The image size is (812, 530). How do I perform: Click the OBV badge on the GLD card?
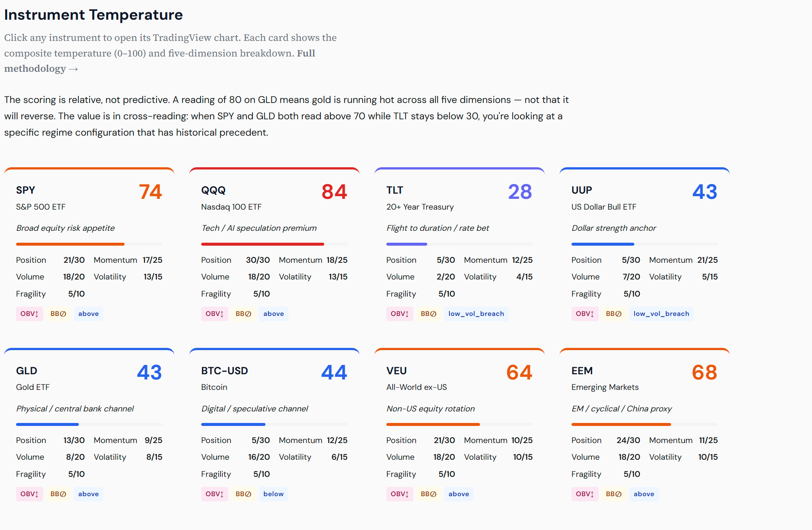click(x=29, y=494)
